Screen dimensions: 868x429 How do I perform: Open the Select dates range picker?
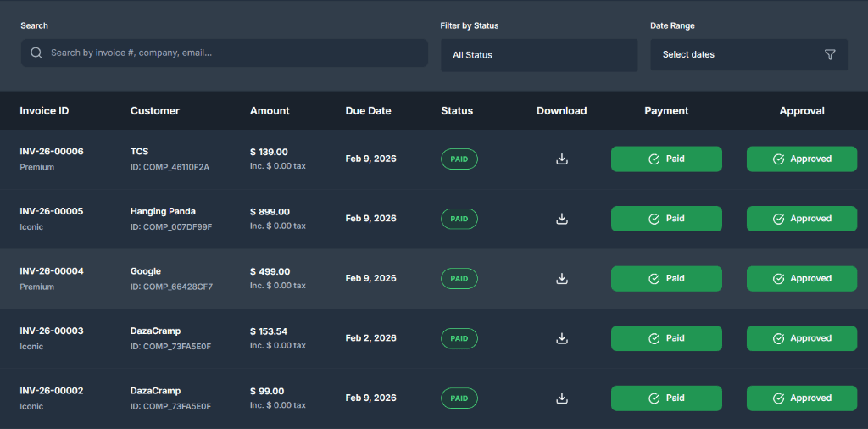click(749, 54)
